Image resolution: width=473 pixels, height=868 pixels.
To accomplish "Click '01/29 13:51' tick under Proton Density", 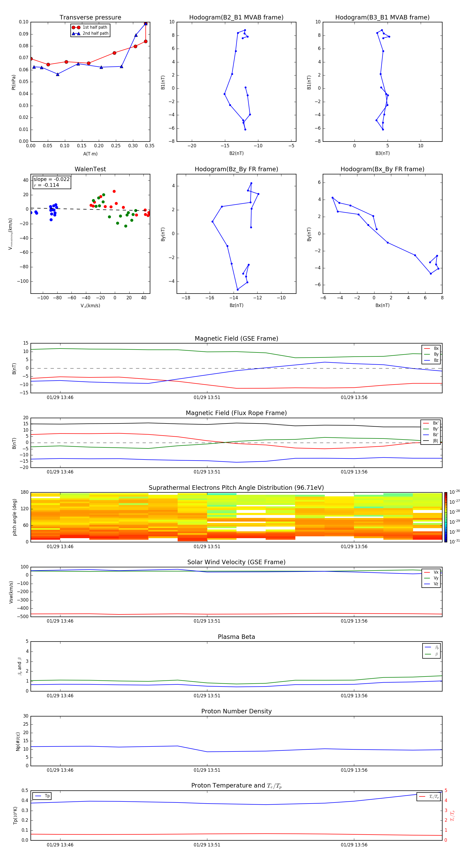I will point(207,770).
